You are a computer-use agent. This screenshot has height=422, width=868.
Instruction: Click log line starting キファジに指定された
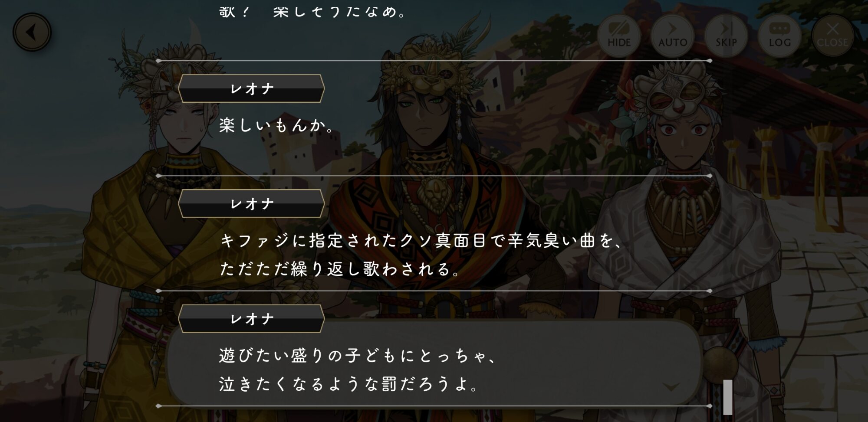click(421, 240)
